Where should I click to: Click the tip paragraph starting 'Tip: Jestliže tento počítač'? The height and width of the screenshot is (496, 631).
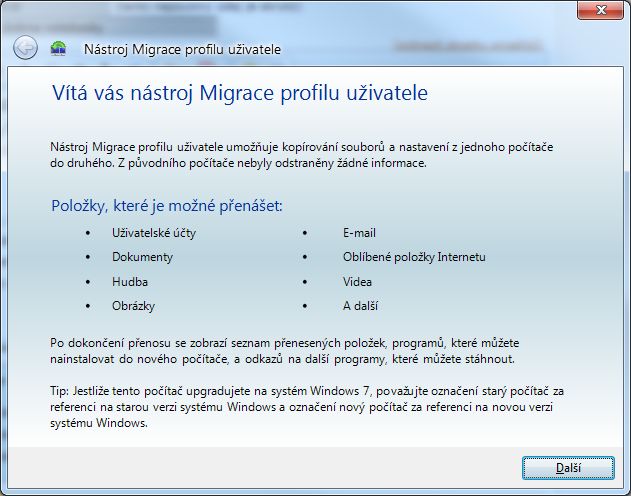pyautogui.click(x=307, y=407)
